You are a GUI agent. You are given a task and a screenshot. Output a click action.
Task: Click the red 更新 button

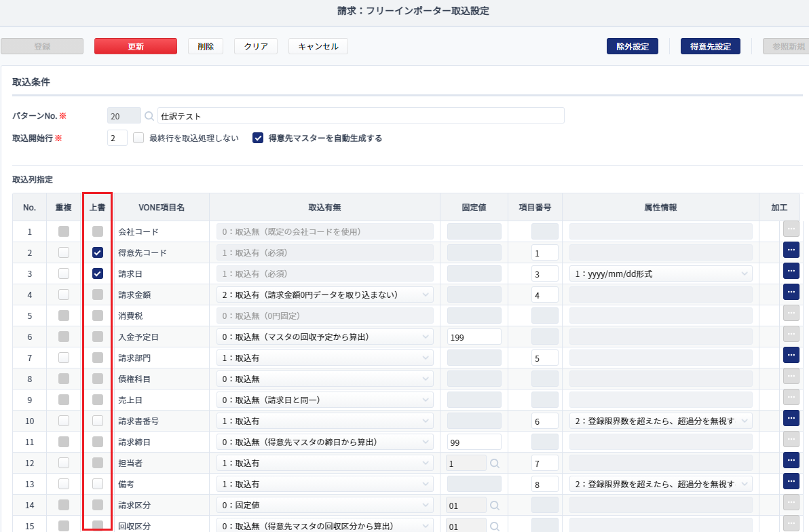coord(136,46)
